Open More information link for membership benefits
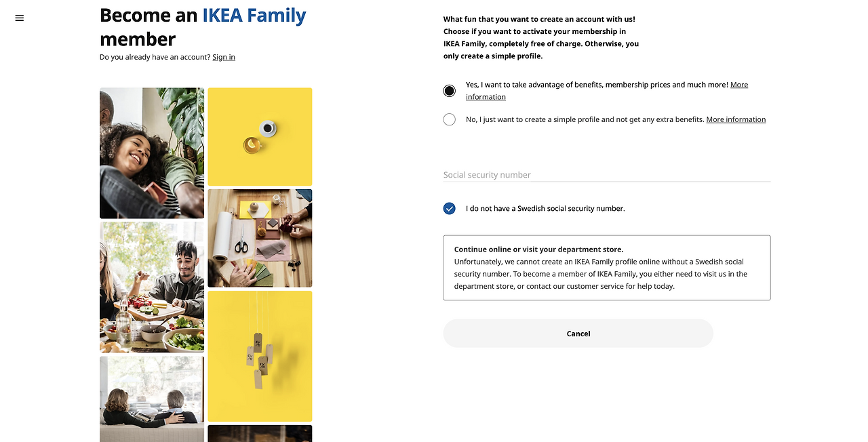 (x=738, y=85)
